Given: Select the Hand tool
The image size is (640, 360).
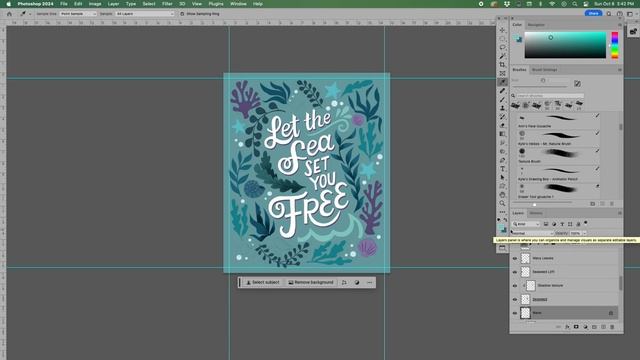Looking at the screenshot, I should (x=502, y=195).
